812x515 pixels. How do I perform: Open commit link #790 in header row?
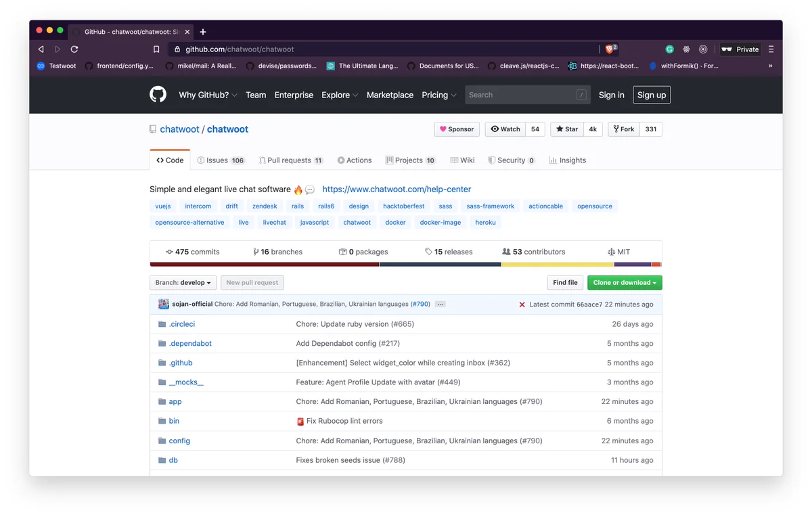click(421, 305)
